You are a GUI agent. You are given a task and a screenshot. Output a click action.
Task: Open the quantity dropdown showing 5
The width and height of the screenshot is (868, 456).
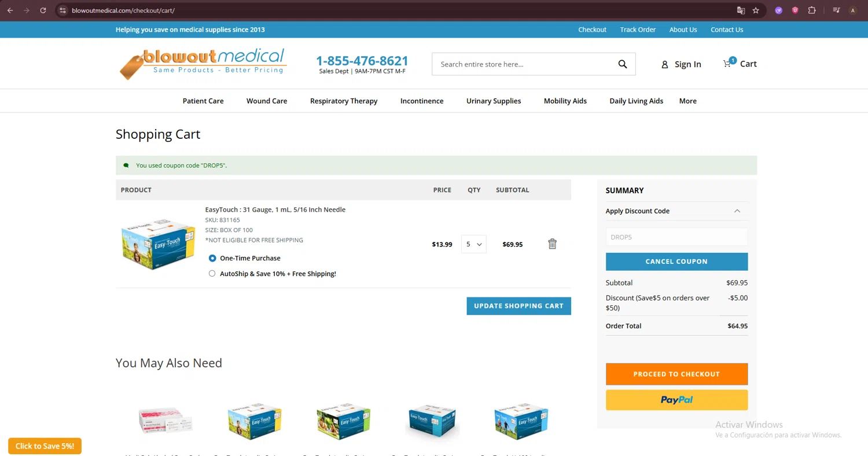pyautogui.click(x=474, y=244)
